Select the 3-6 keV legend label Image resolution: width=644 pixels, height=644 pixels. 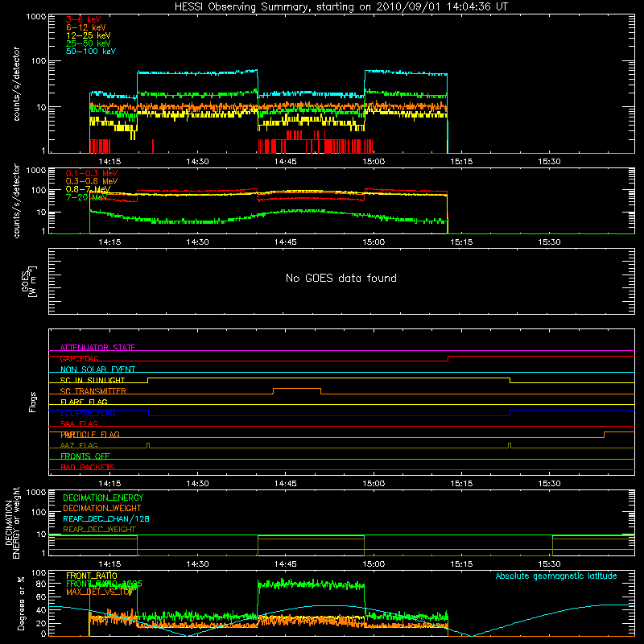(x=83, y=19)
